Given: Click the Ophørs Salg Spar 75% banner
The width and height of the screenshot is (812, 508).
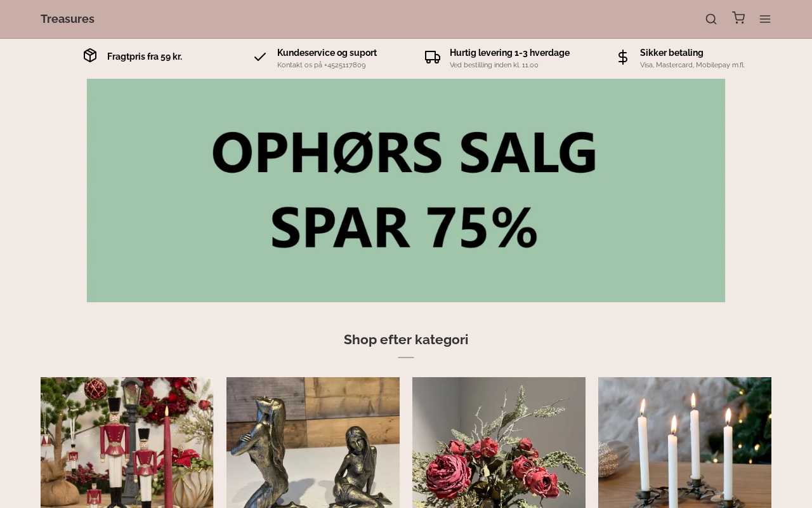Looking at the screenshot, I should click(406, 190).
